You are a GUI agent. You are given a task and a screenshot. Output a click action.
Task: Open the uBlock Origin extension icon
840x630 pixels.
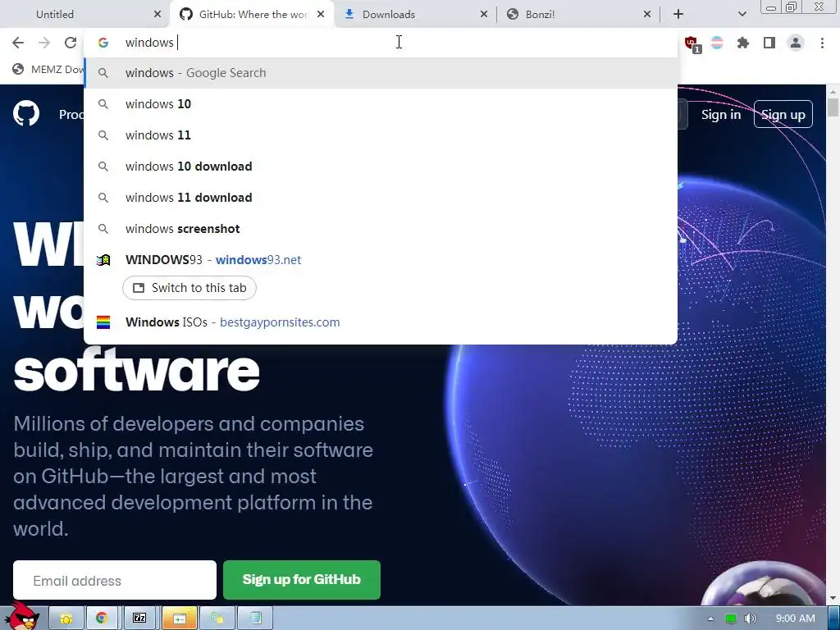(x=692, y=43)
